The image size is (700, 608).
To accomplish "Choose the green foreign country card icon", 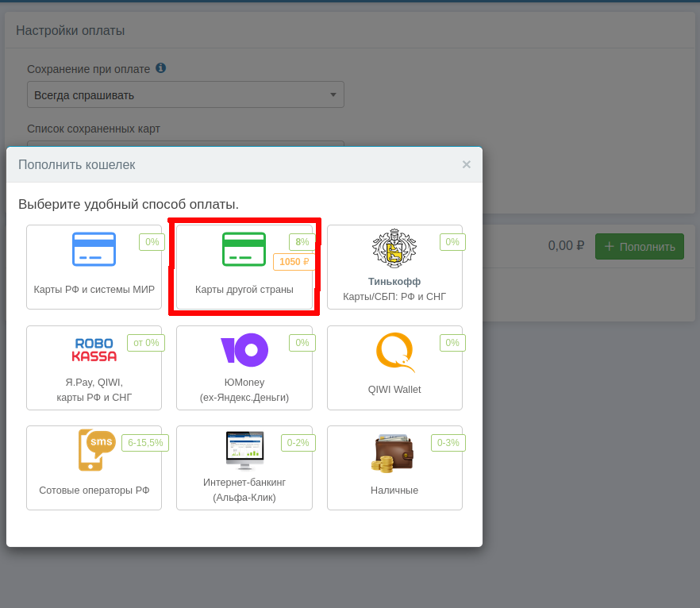I will [x=244, y=249].
